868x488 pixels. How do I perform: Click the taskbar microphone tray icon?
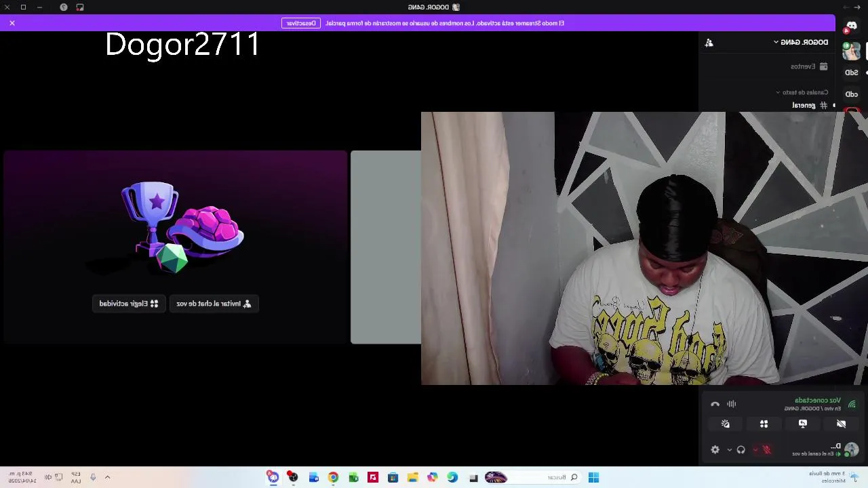93,477
